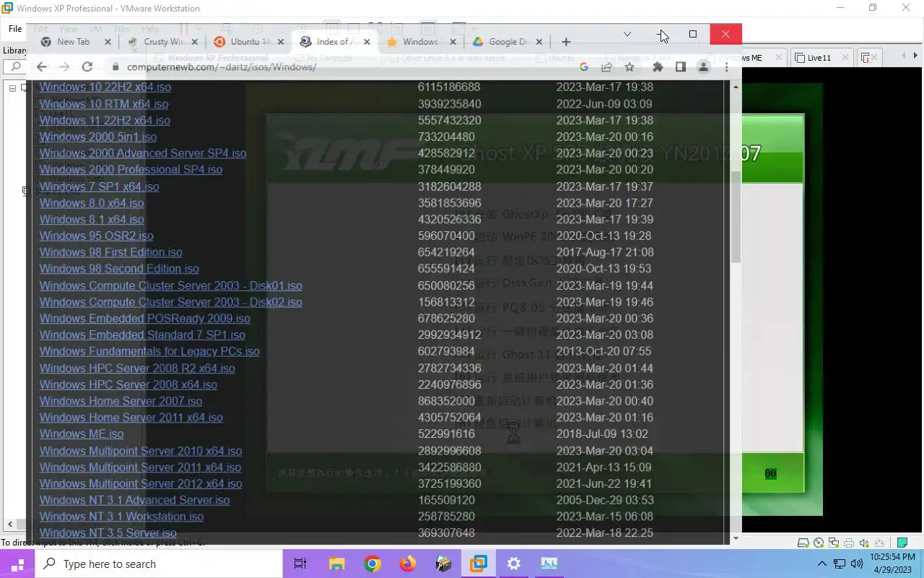Open Task View on the taskbar
The image size is (924, 578).
[300, 564]
